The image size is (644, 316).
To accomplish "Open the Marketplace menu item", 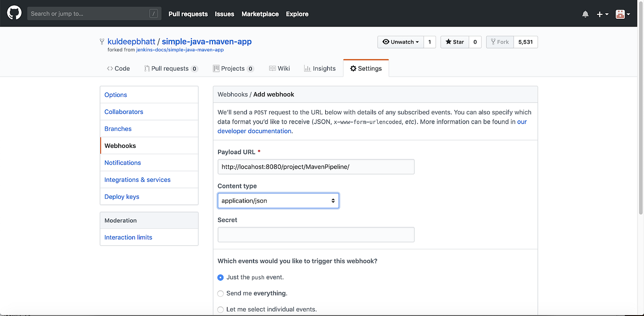I will point(260,14).
